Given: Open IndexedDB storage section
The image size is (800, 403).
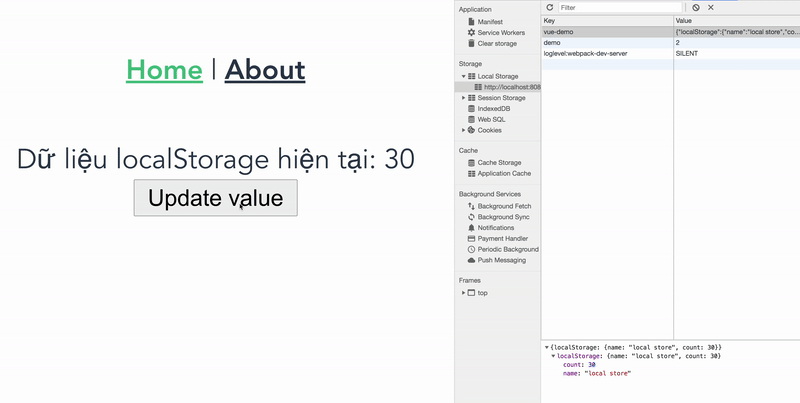Looking at the screenshot, I should coord(497,108).
